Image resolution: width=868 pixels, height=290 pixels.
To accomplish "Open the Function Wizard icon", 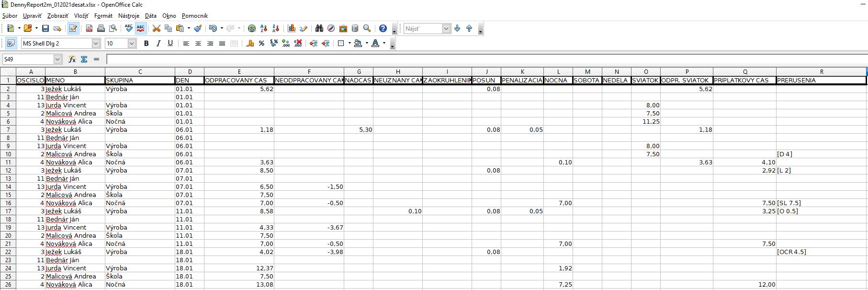I will coord(72,59).
